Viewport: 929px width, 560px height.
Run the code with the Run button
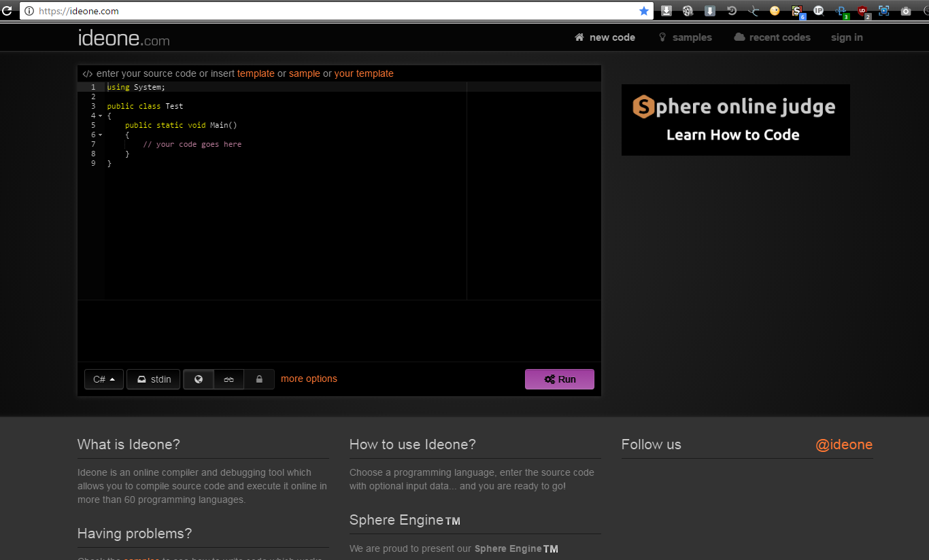560,379
